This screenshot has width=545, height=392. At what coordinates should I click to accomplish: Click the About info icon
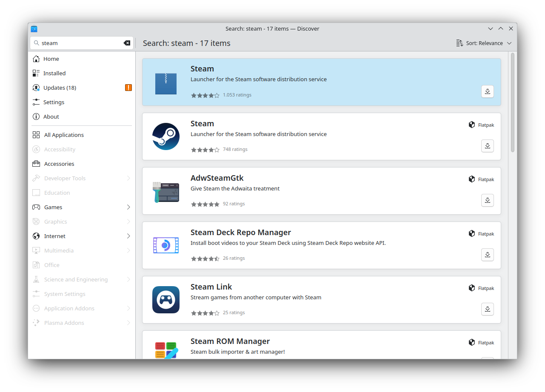pyautogui.click(x=36, y=116)
